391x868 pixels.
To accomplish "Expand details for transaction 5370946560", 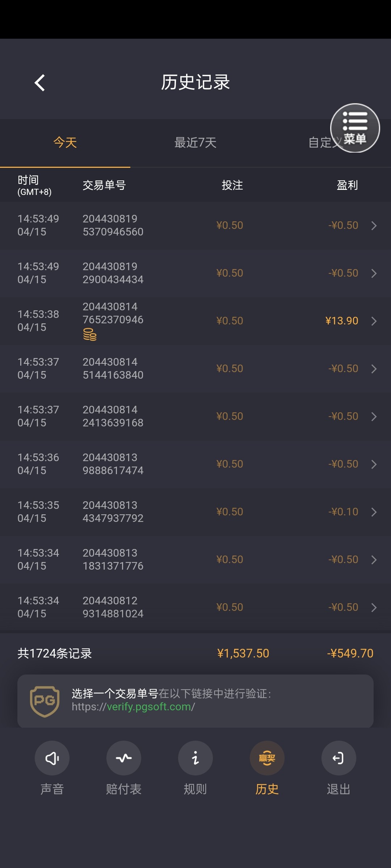I will (374, 226).
